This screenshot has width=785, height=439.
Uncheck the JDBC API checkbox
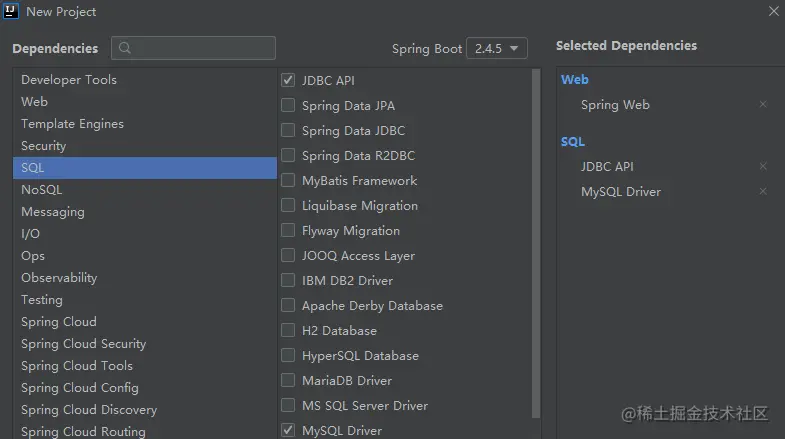click(288, 80)
